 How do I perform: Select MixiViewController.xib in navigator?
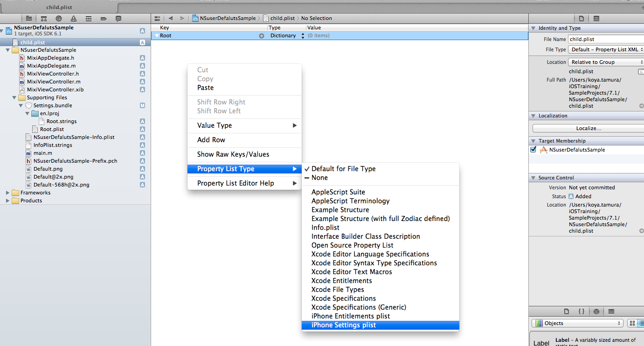click(55, 90)
